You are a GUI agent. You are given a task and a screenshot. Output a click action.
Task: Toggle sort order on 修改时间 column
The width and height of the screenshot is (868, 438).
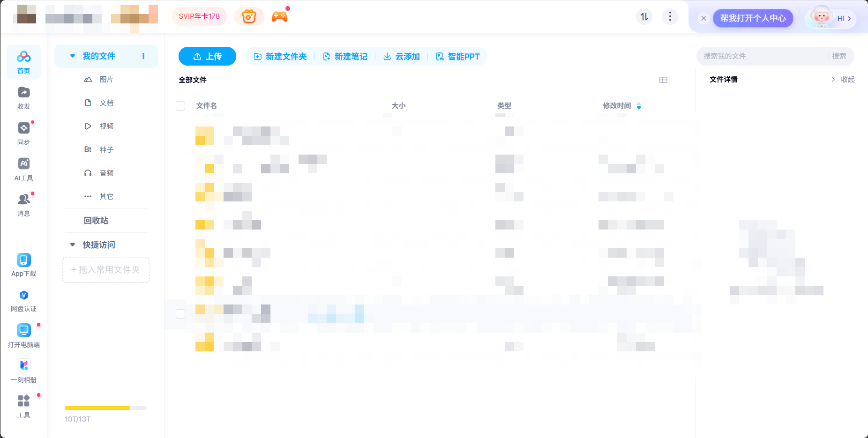(638, 106)
